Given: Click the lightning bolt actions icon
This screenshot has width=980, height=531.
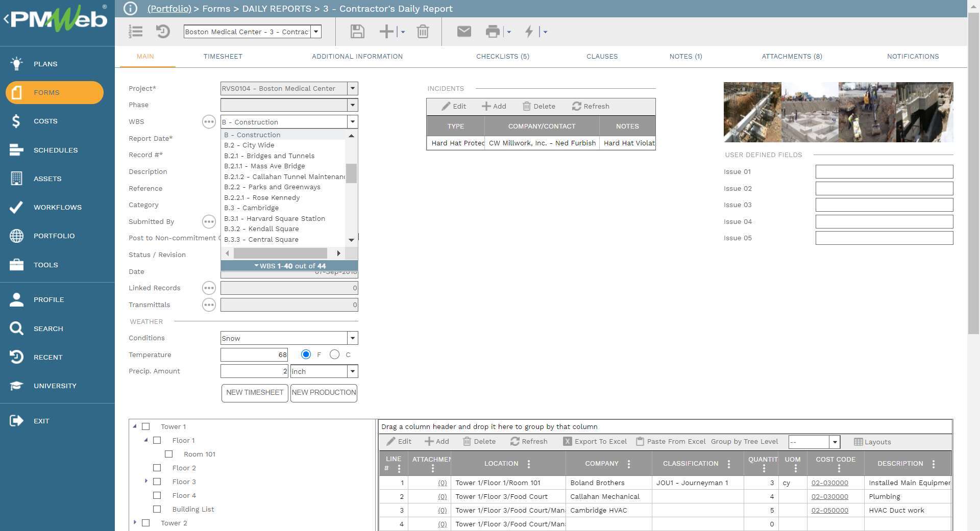Looking at the screenshot, I should 529,32.
